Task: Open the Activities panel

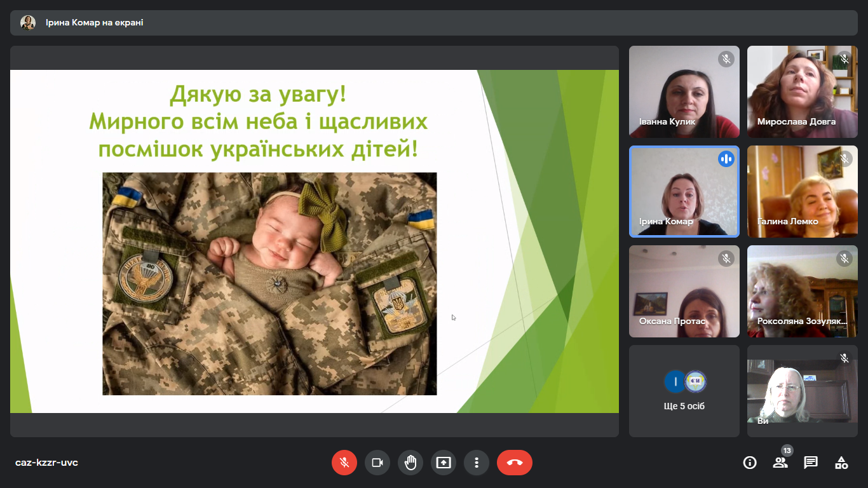Action: [x=841, y=463]
